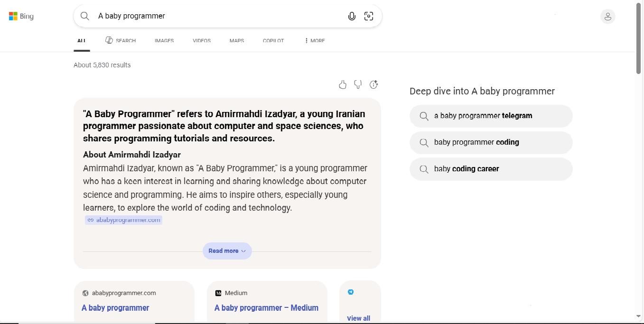Open visual search camera icon
Image resolution: width=644 pixels, height=324 pixels.
pos(369,16)
